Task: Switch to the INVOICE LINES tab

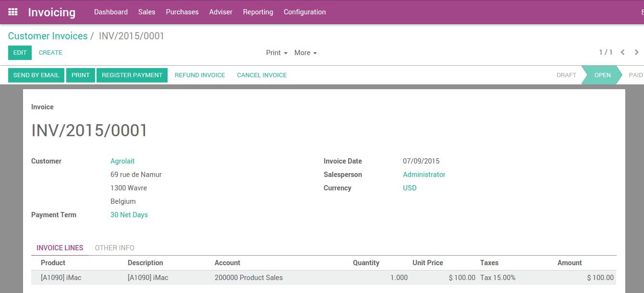Action: pyautogui.click(x=59, y=247)
